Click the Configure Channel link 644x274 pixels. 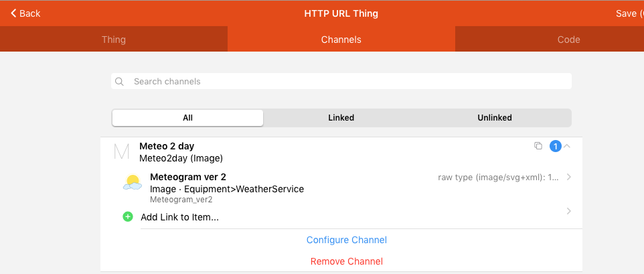[x=346, y=240]
